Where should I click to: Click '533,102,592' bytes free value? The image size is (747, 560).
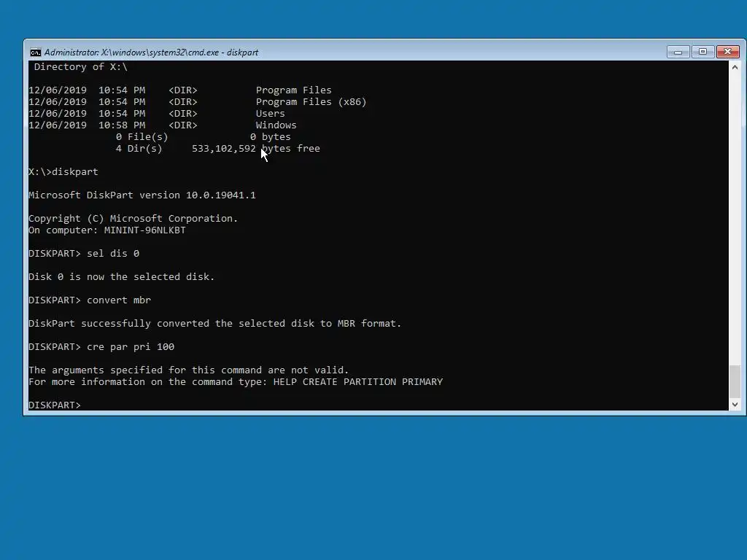coord(224,149)
